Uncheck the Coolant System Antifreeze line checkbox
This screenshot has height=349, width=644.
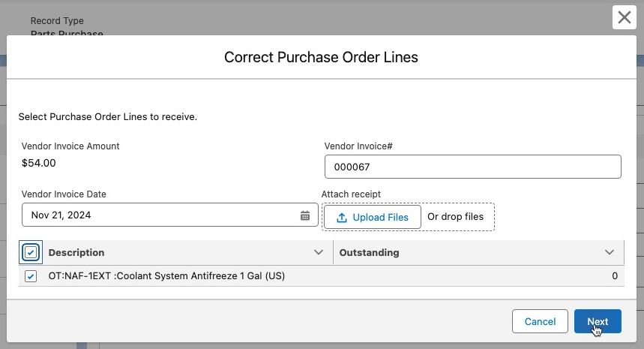tap(31, 276)
